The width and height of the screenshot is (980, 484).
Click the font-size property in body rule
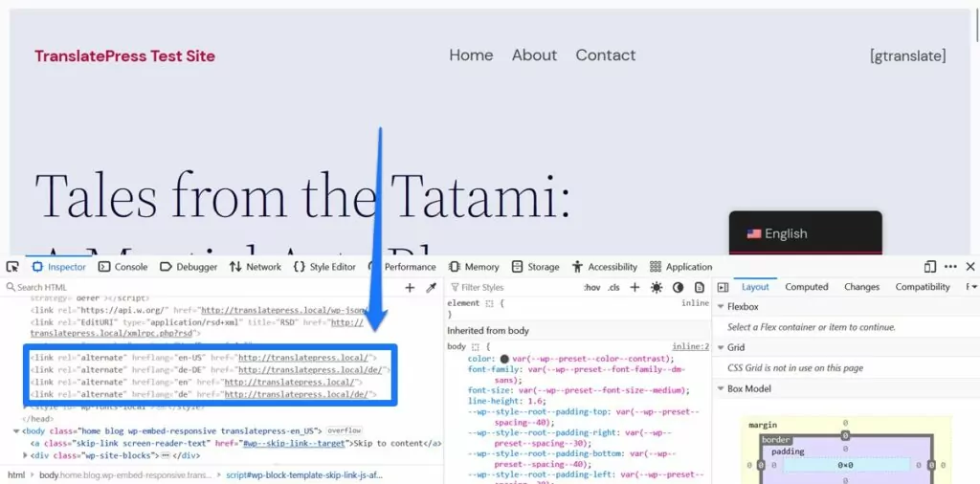coord(487,390)
